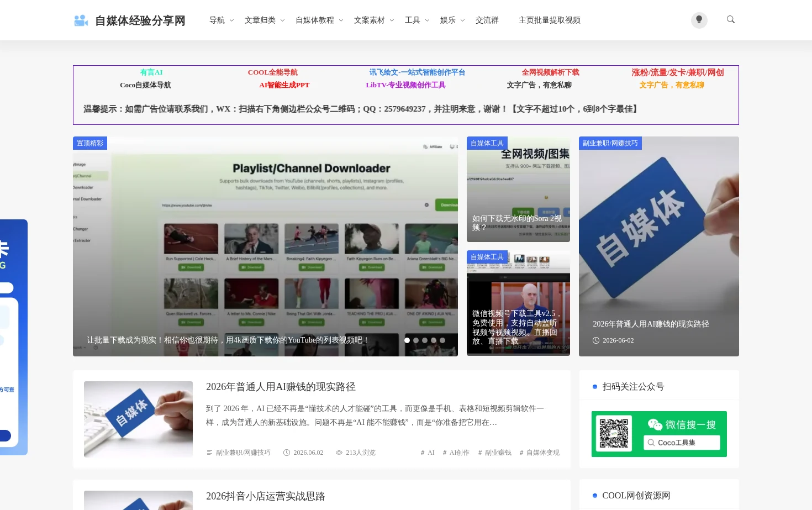This screenshot has height=510, width=812.
Task: Select the fourth carousel slide dot
Action: pyautogui.click(x=434, y=340)
